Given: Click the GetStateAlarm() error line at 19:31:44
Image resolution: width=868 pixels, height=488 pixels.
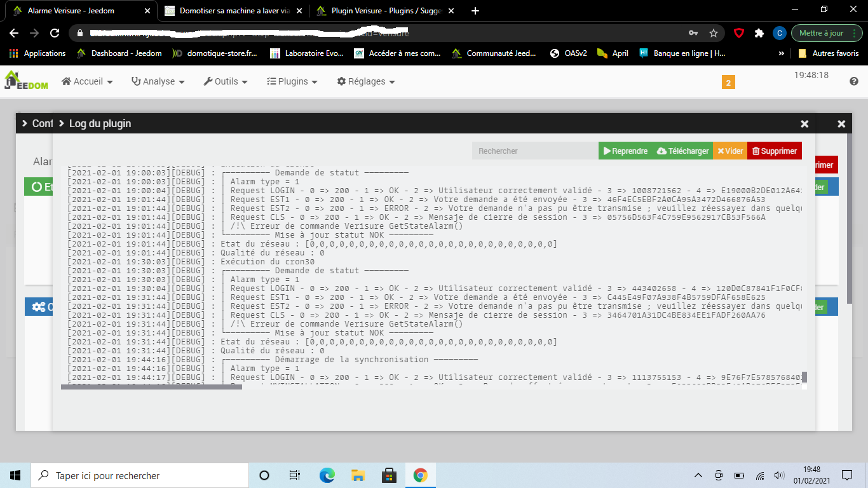Looking at the screenshot, I should (265, 324).
